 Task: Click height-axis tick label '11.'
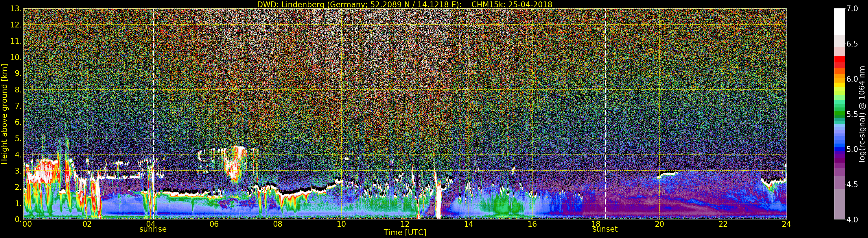pos(16,41)
